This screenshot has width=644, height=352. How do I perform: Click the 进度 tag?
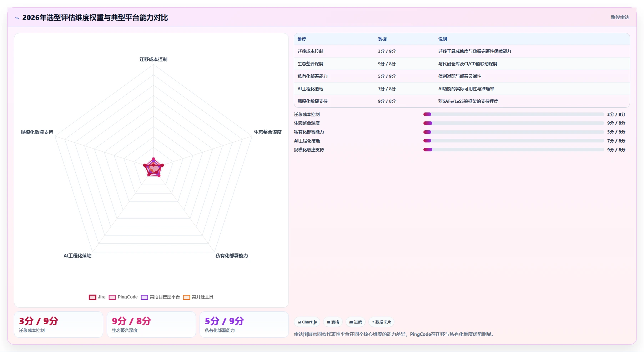point(355,322)
